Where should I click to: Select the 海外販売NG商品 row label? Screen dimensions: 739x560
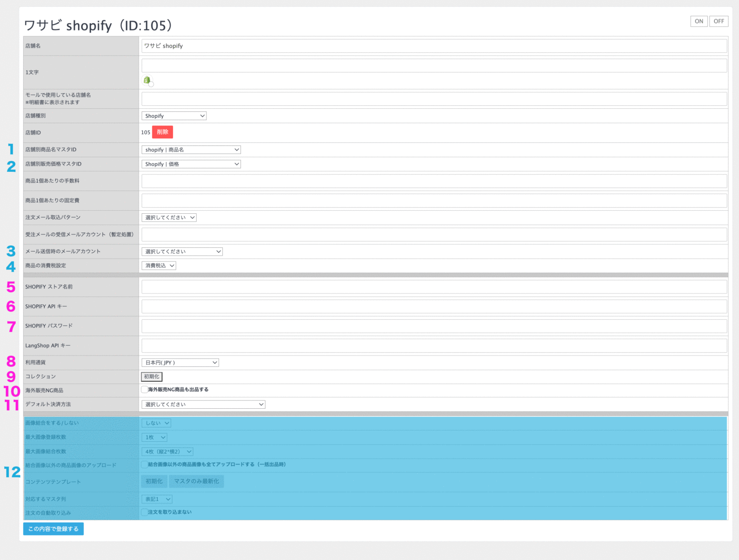(44, 391)
